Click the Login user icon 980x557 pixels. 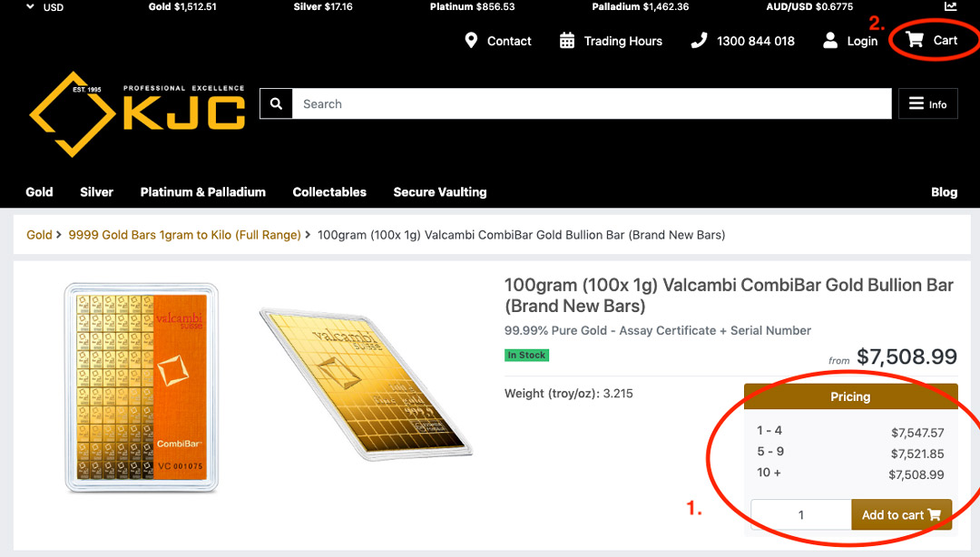coord(830,41)
